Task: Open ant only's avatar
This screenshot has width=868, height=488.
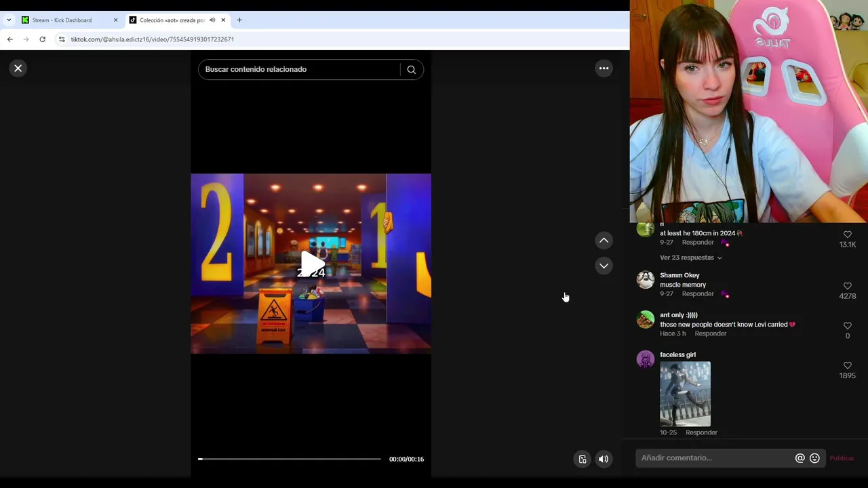Action: coord(646,320)
